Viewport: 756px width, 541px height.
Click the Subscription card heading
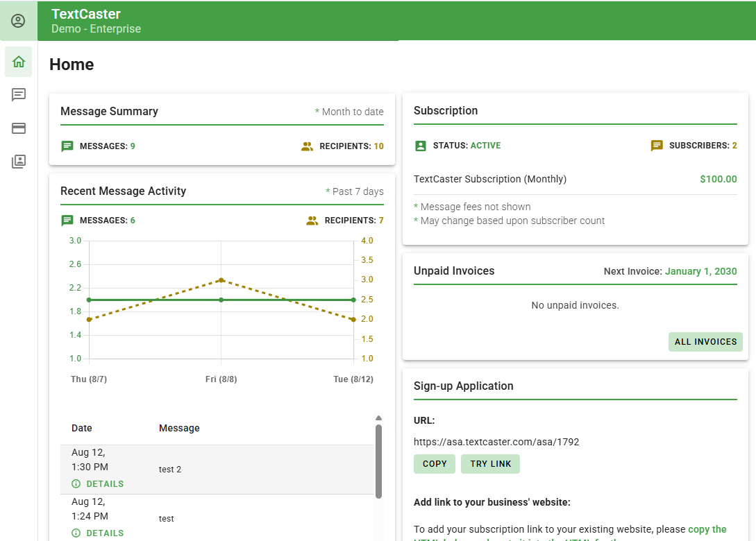pyautogui.click(x=446, y=111)
